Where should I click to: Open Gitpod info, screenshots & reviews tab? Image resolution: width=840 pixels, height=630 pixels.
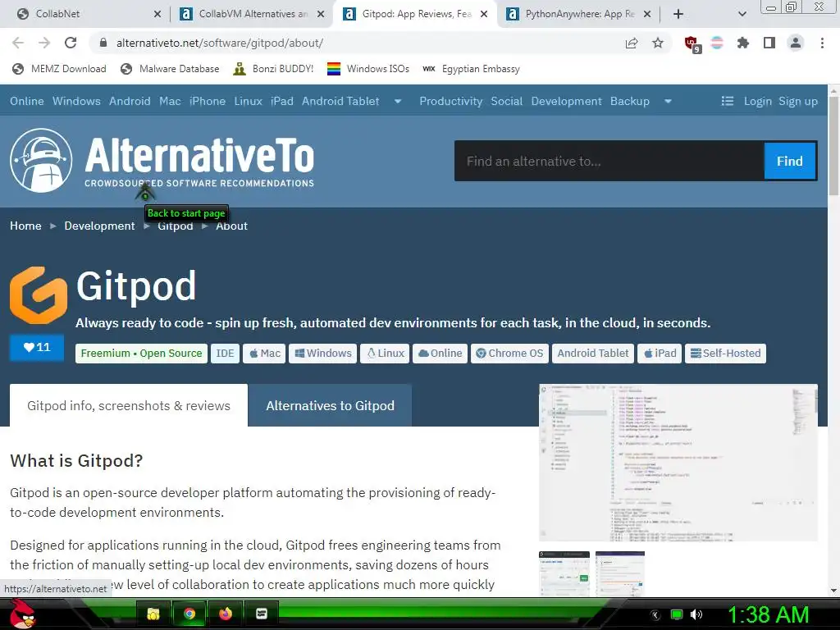[129, 405]
